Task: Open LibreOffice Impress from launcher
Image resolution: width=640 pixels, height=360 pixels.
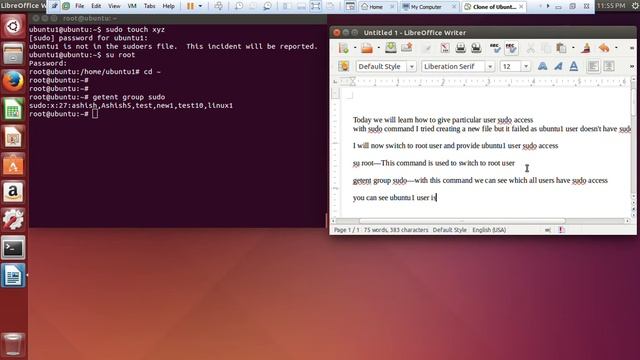Action: [x=13, y=137]
